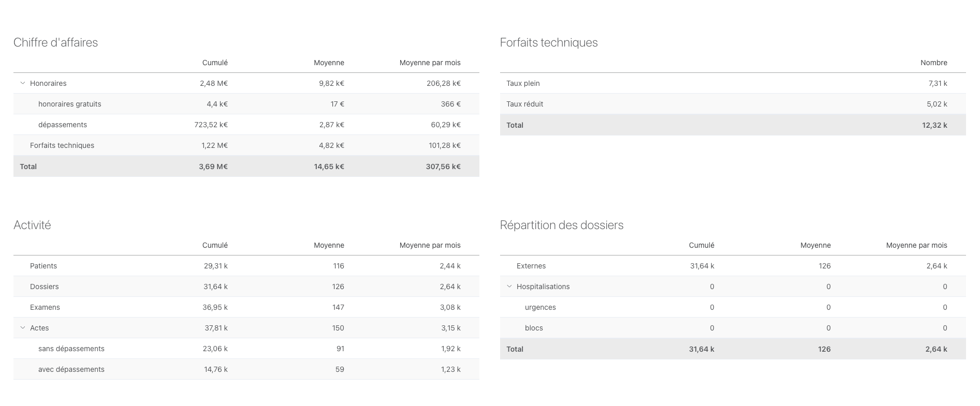The width and height of the screenshot is (980, 406).
Task: Select the dépassements row
Action: point(63,125)
